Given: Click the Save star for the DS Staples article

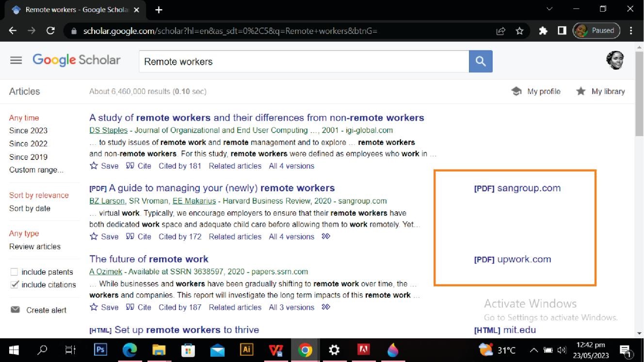Looking at the screenshot, I should 94,166.
